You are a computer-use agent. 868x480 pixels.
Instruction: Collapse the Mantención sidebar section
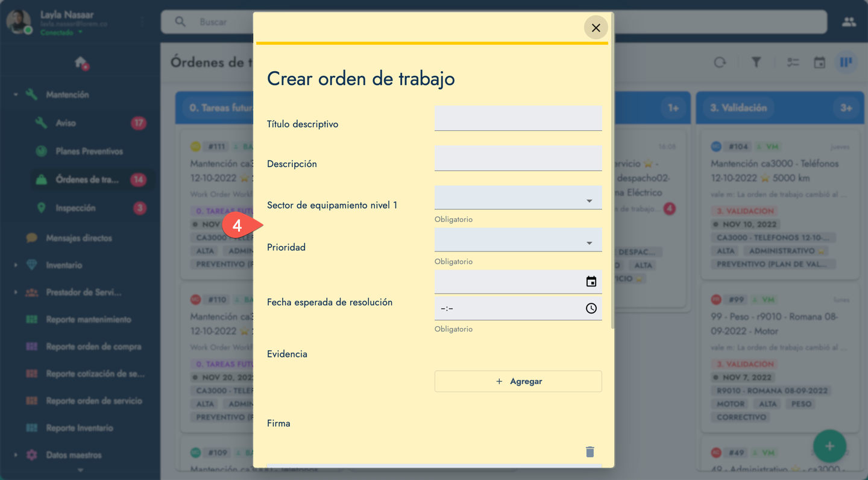click(16, 95)
